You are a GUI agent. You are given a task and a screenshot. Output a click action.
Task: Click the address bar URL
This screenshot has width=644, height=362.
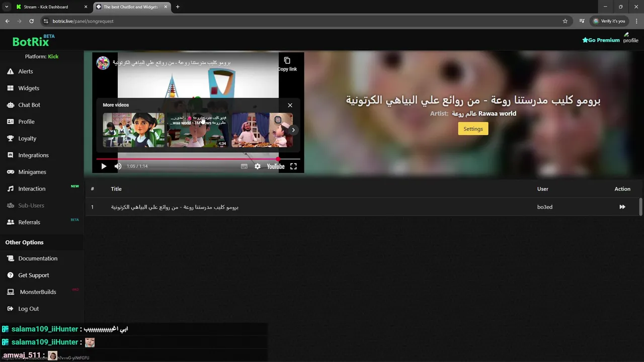pos(83,21)
